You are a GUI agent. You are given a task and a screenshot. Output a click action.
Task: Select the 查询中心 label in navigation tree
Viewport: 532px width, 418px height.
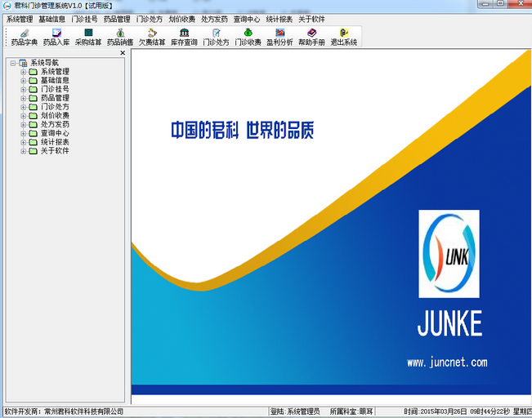(x=55, y=134)
